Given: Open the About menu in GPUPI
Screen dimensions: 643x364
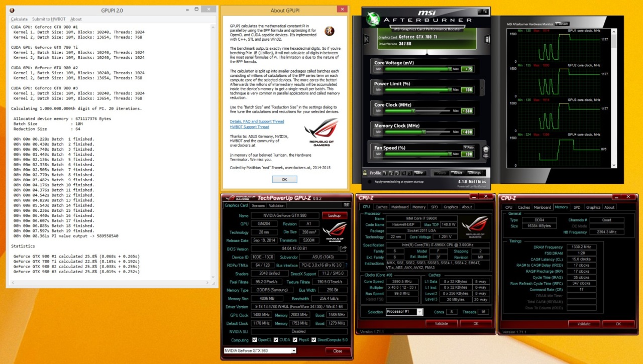Looking at the screenshot, I should [x=76, y=19].
